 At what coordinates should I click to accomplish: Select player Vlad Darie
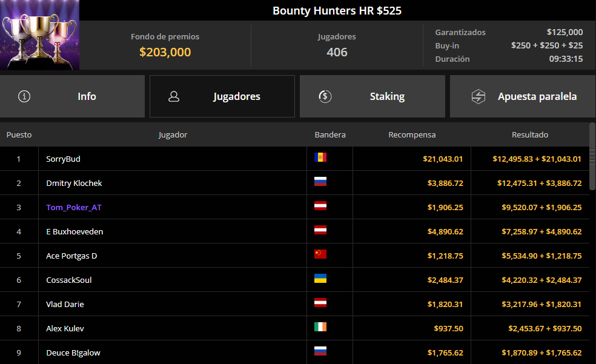65,305
